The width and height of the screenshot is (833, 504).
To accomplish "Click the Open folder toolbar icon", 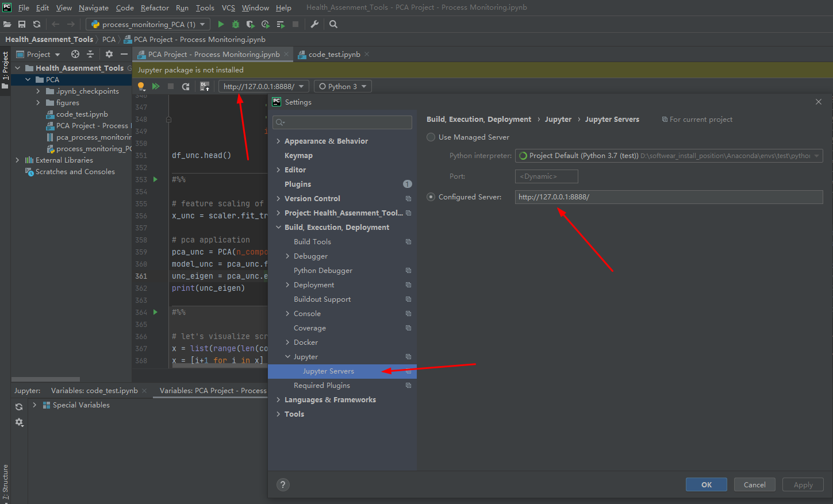I will point(7,24).
